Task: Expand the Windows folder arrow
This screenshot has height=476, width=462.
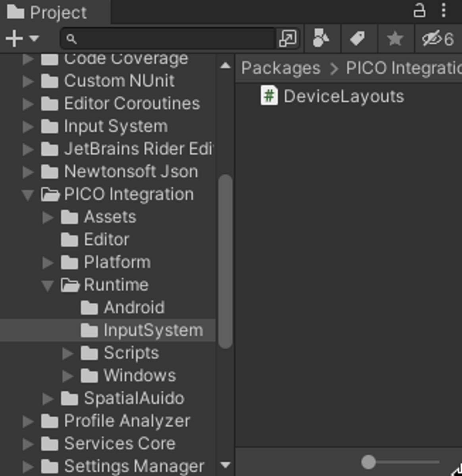Action: [67, 376]
